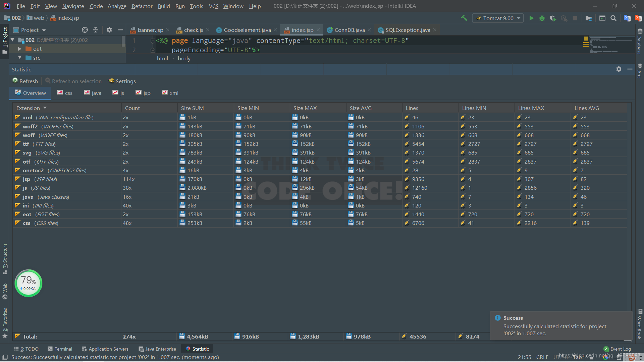Screen dimensions: 644x362
Task: Click the tool windows toggle in status bar corner
Action: pos(5,357)
